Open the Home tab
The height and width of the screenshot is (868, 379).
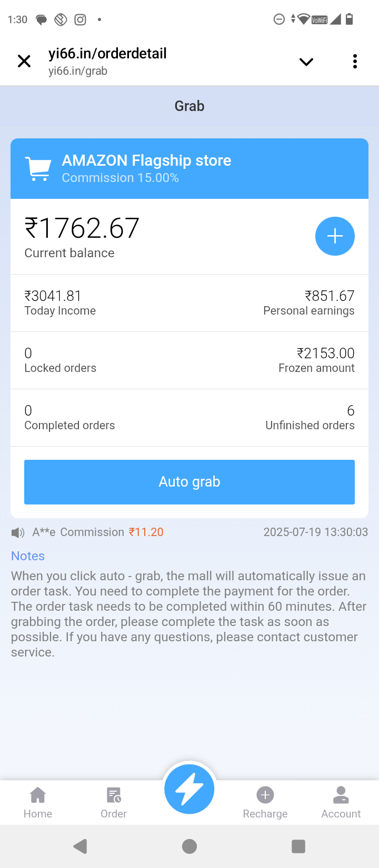38,803
